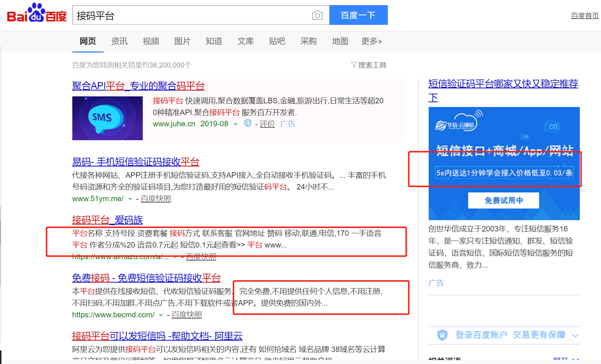The image size is (601, 364).
Task: Open 搜索工具 filter
Action: 372,65
